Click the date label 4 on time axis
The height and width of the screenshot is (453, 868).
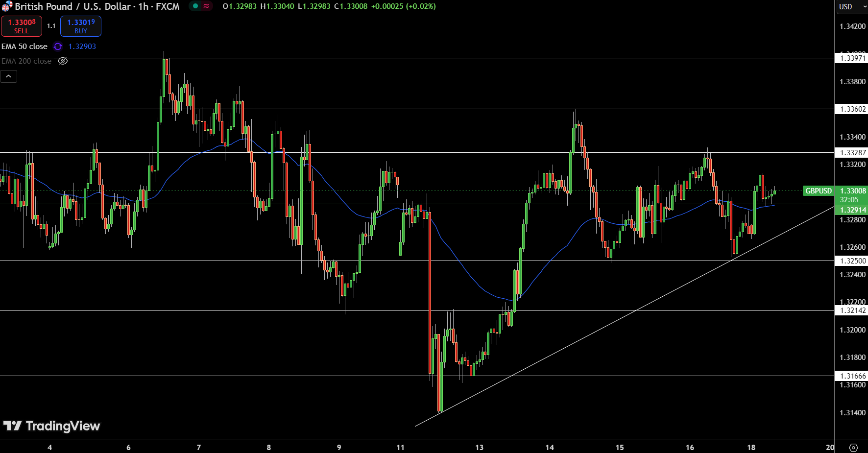(50, 448)
